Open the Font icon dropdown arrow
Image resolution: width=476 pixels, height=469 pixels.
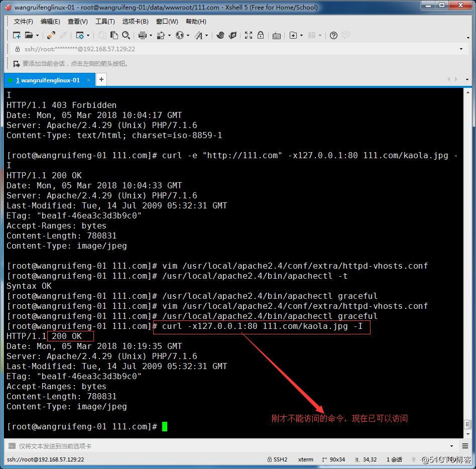click(x=207, y=36)
